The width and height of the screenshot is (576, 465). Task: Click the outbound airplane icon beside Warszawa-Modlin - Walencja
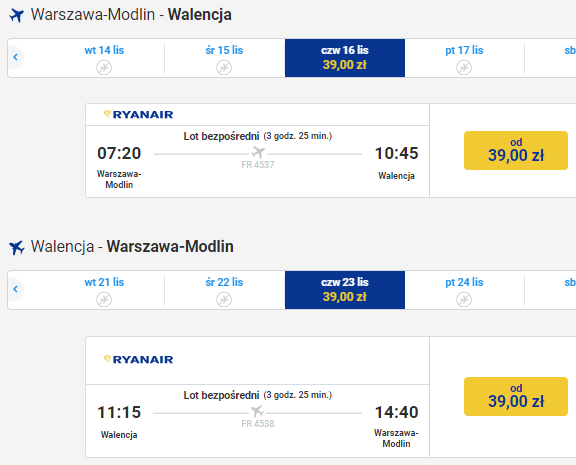(x=17, y=15)
